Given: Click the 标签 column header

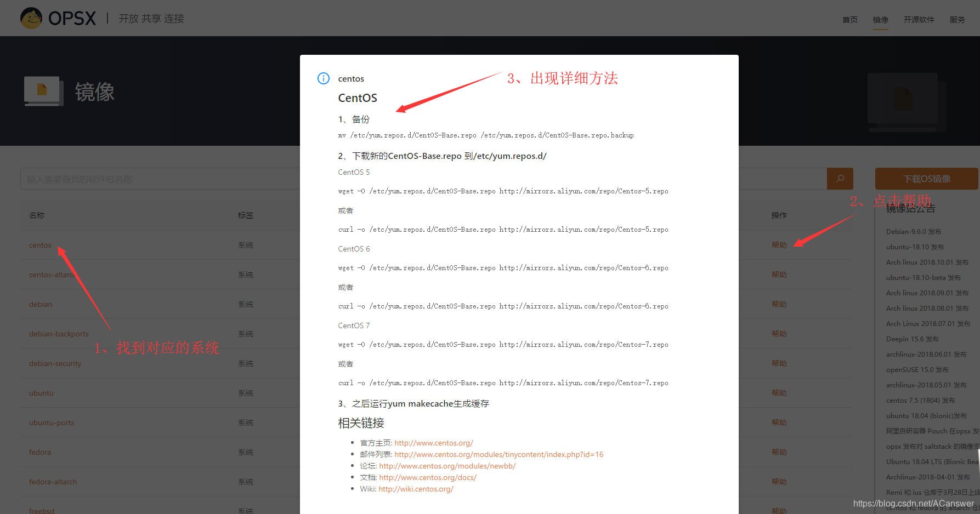Looking at the screenshot, I should pyautogui.click(x=246, y=215).
